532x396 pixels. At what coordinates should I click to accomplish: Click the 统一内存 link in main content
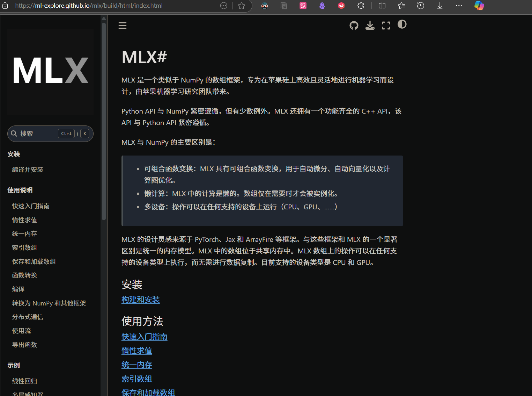pyautogui.click(x=137, y=365)
